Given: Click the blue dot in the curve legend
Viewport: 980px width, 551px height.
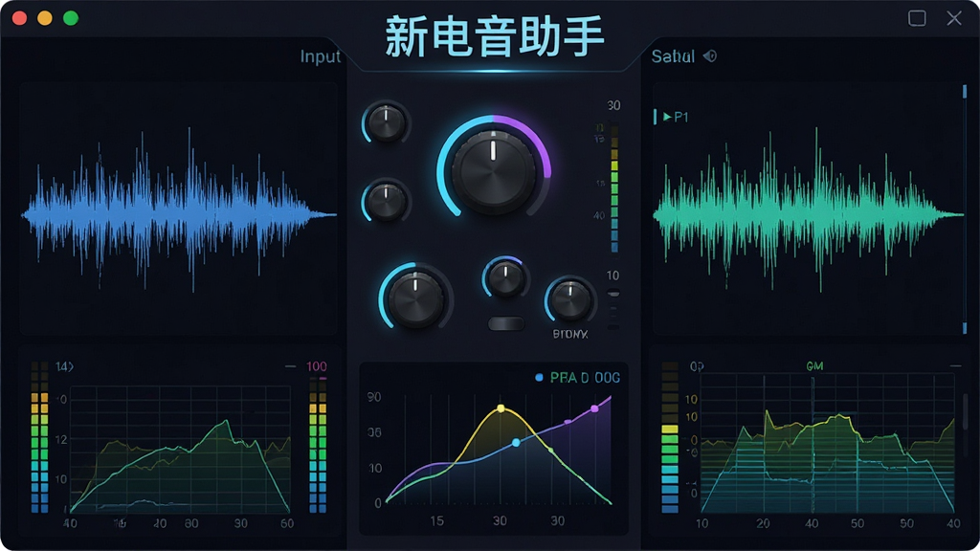Looking at the screenshot, I should [x=539, y=377].
